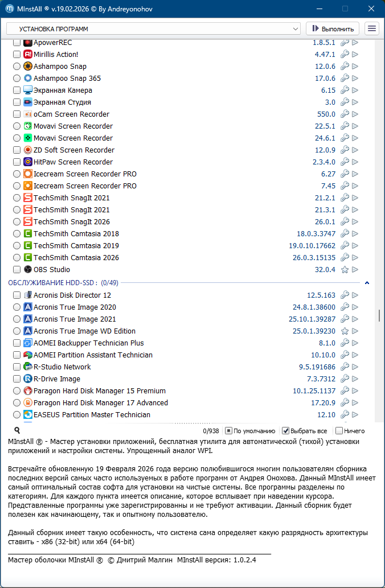Click the play arrow for oCam Screen Recorder
385x588 pixels.
[355, 114]
